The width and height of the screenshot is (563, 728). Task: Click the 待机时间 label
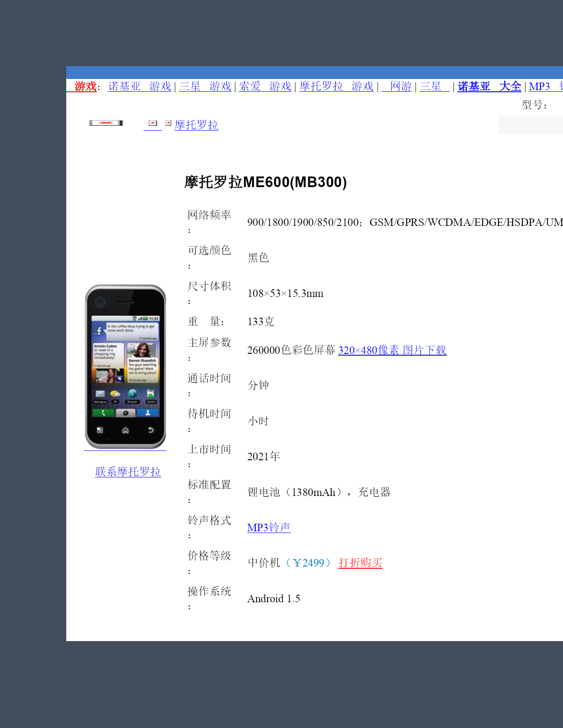pos(209,414)
